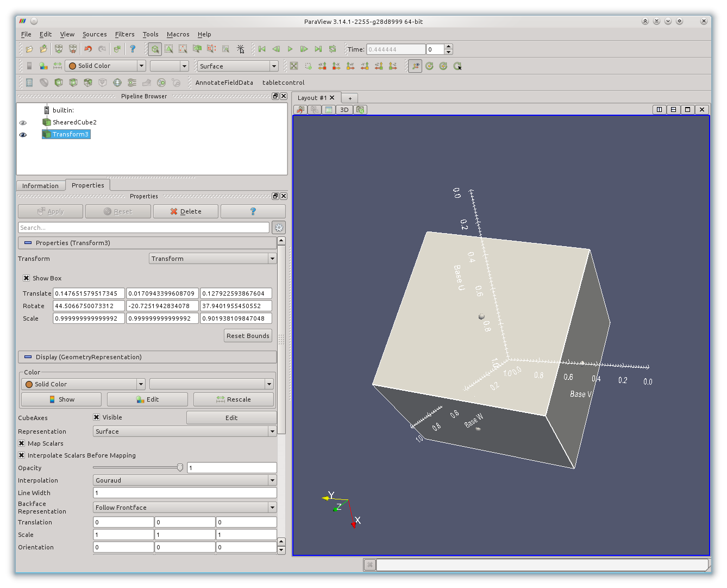
Task: Click the Reset Camera icon
Action: (x=294, y=66)
